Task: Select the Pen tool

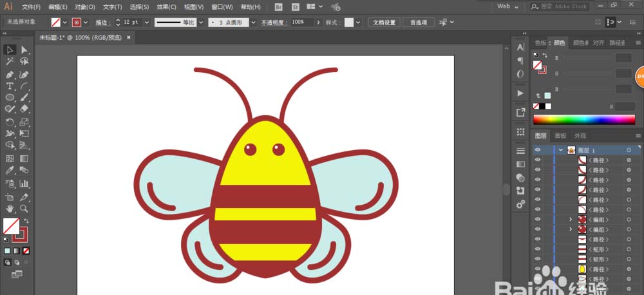Action: coord(10,74)
